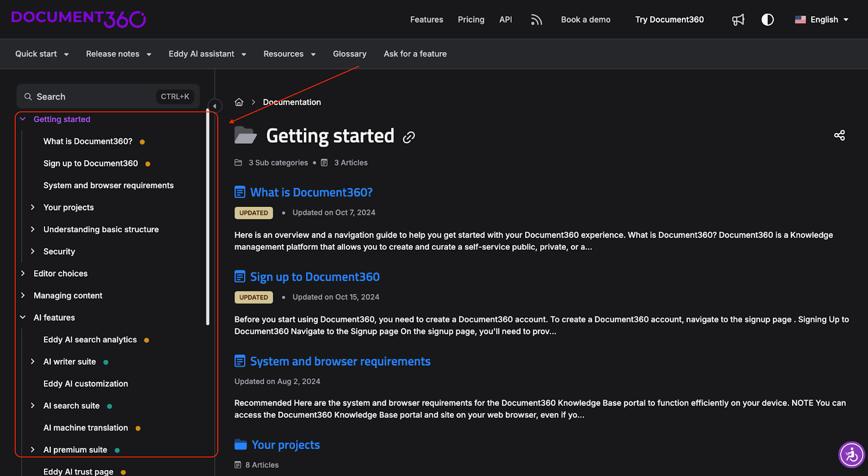Image resolution: width=868 pixels, height=476 pixels.
Task: Open the accessibility widget icon
Action: coord(852,455)
